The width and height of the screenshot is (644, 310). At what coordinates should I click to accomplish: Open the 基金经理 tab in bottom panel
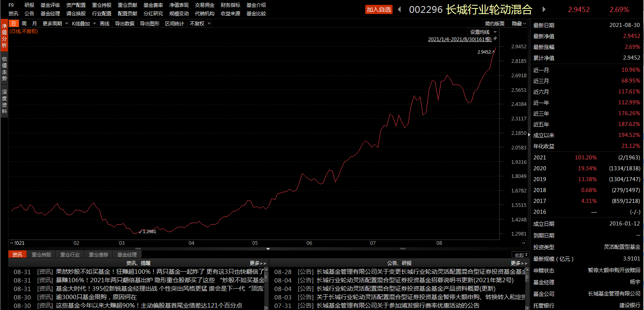coord(127,254)
